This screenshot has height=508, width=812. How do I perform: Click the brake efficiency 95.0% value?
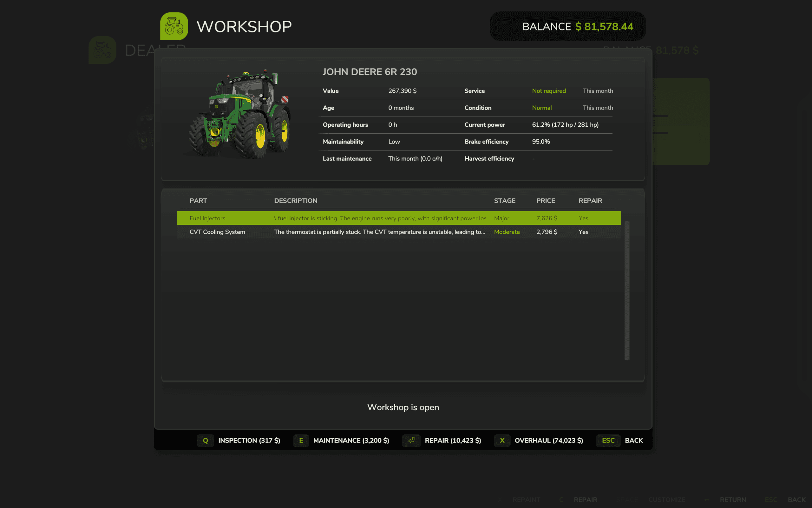pos(540,142)
